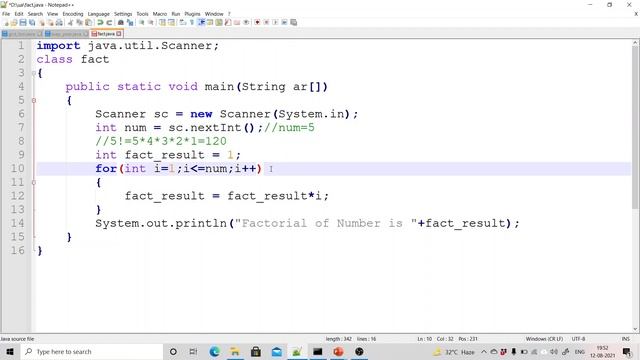Toggle Show All Characters icon
Viewport: 640px width, 360px height.
(x=191, y=22)
